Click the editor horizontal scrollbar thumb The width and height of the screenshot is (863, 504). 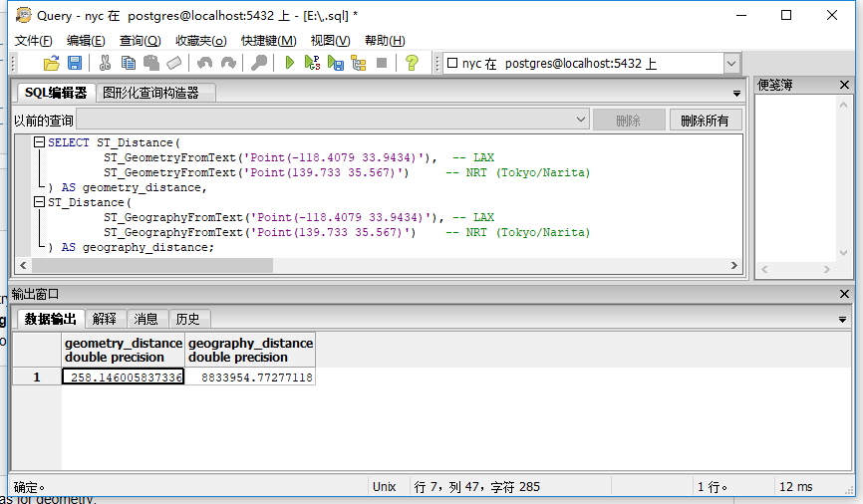[x=152, y=265]
